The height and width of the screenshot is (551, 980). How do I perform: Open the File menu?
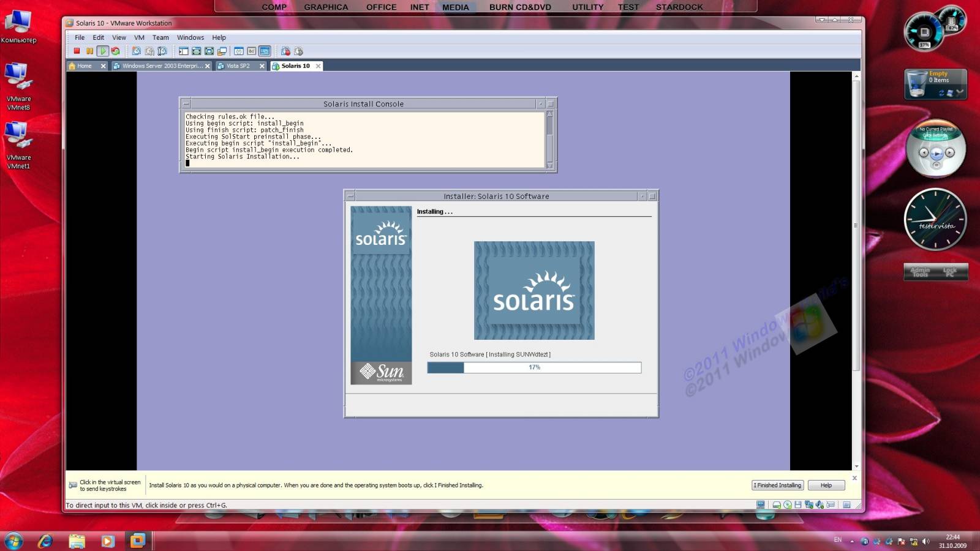click(80, 37)
